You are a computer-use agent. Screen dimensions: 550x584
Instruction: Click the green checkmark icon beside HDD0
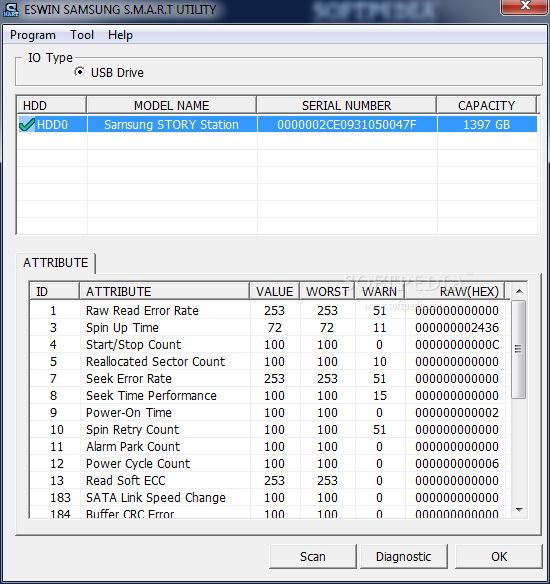[27, 124]
